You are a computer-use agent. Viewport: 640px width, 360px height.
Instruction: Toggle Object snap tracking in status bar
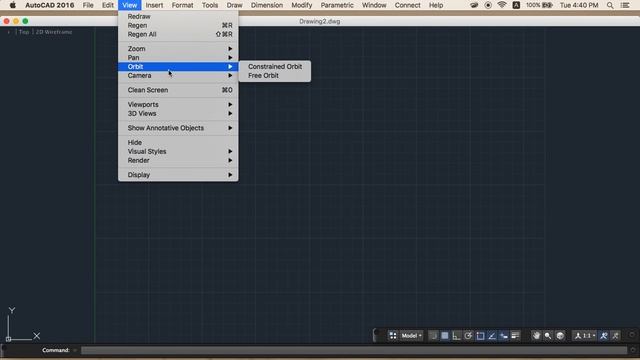tap(492, 336)
